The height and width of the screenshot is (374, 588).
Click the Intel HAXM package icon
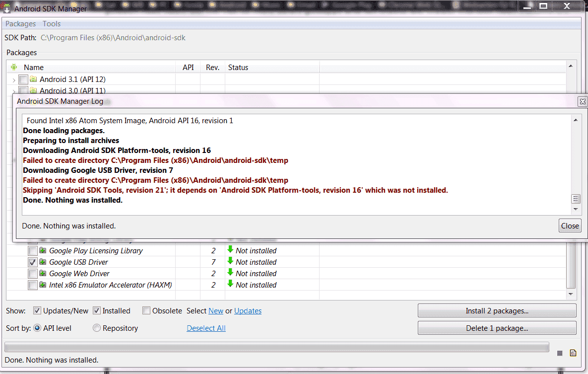pyautogui.click(x=43, y=285)
